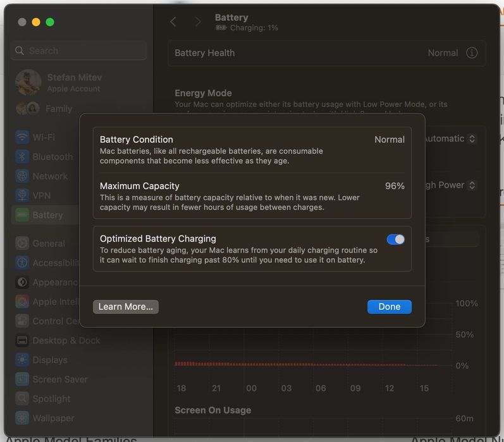
Task: Select the Wallpaper sidebar icon
Action: 22,418
